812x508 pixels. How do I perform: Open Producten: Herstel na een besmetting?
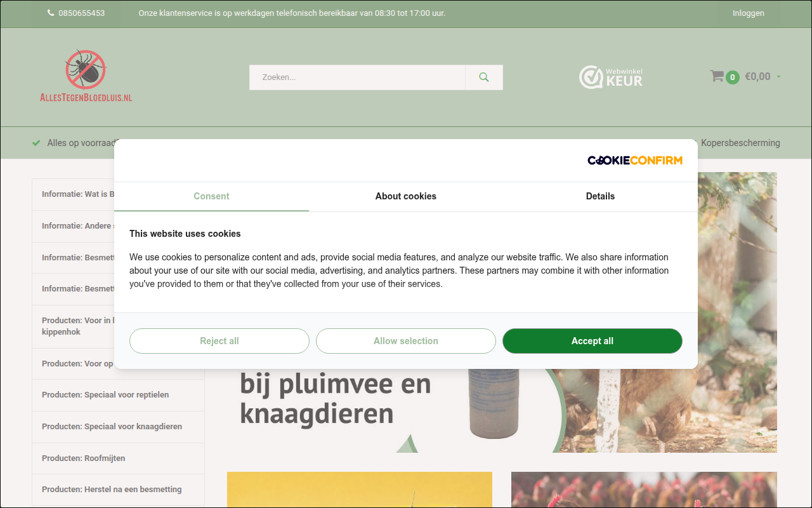coord(118,490)
